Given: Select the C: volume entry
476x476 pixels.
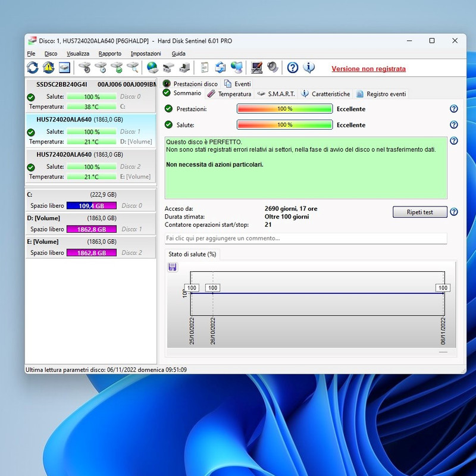Looking at the screenshot, I should click(x=90, y=200).
